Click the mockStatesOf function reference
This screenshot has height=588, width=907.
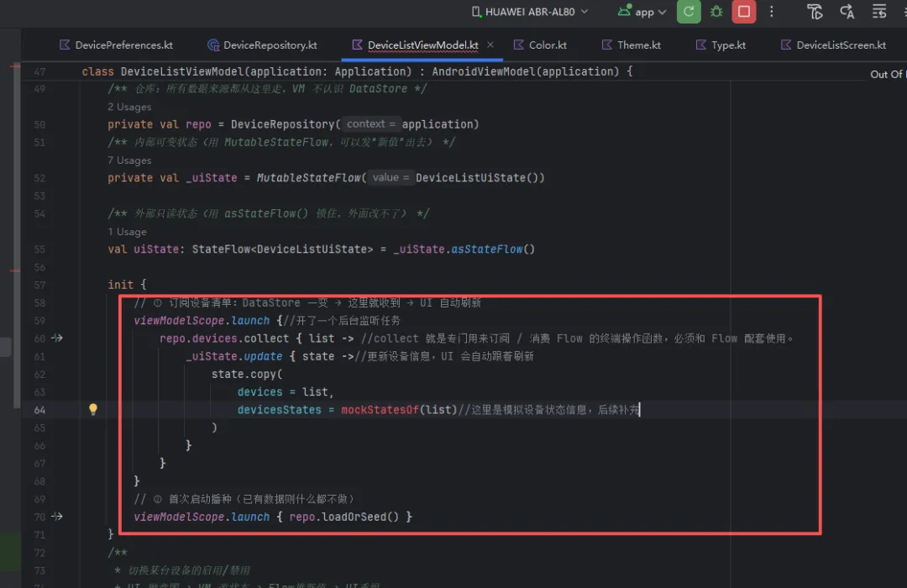[x=380, y=410]
